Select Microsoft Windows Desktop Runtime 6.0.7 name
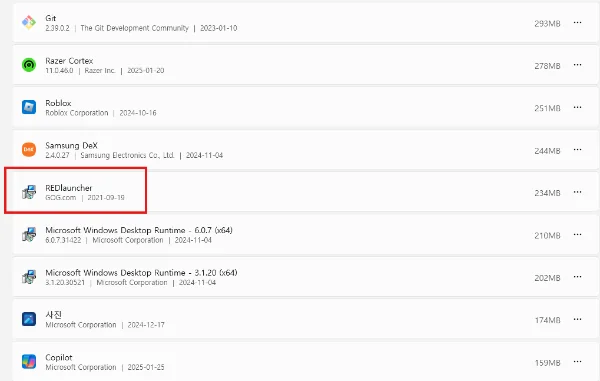Image resolution: width=600 pixels, height=381 pixels. point(139,230)
